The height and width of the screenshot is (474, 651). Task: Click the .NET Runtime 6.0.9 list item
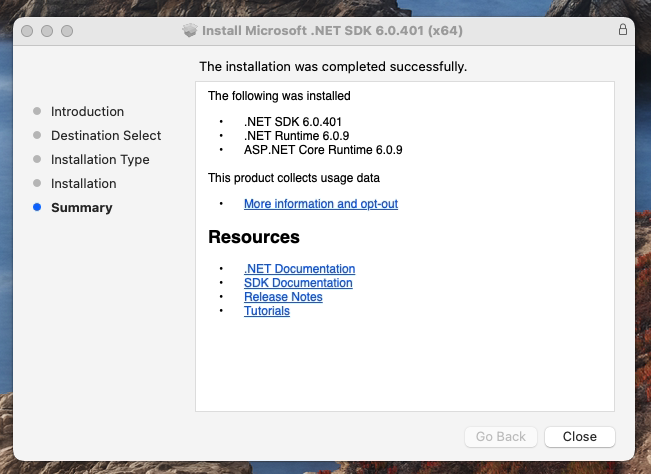(x=296, y=136)
